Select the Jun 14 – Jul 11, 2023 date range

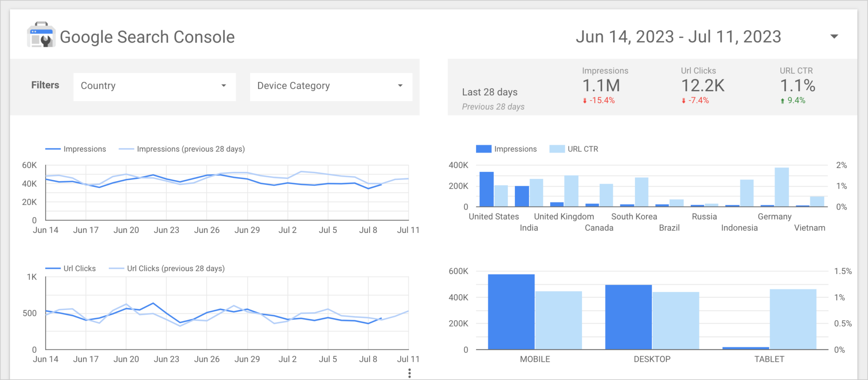(x=678, y=37)
